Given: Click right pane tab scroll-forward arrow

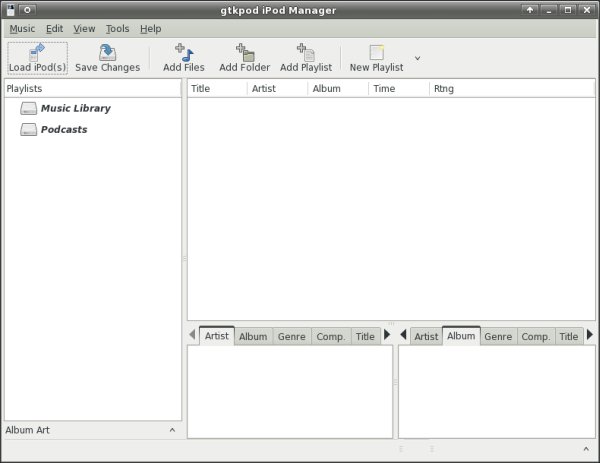Looking at the screenshot, I should click(590, 335).
